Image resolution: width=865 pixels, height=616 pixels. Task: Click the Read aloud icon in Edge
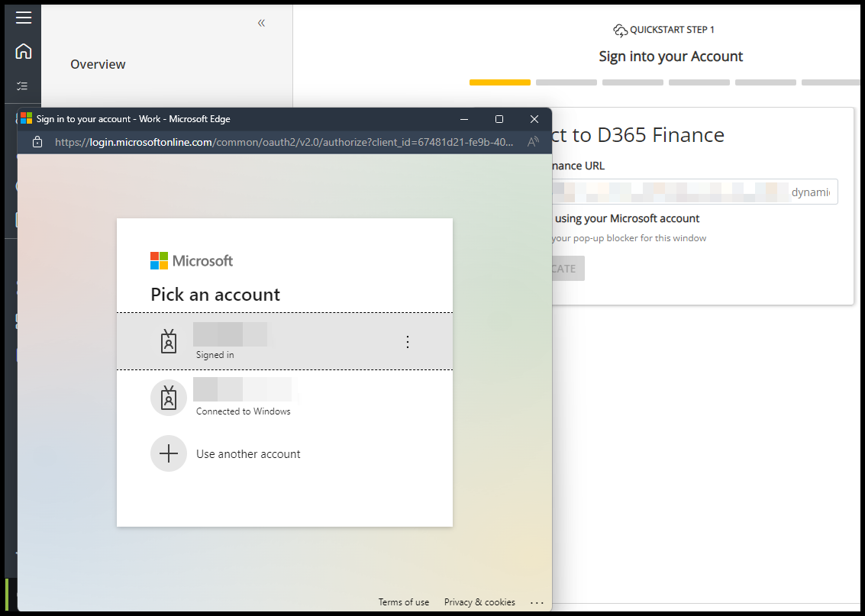pyautogui.click(x=533, y=142)
